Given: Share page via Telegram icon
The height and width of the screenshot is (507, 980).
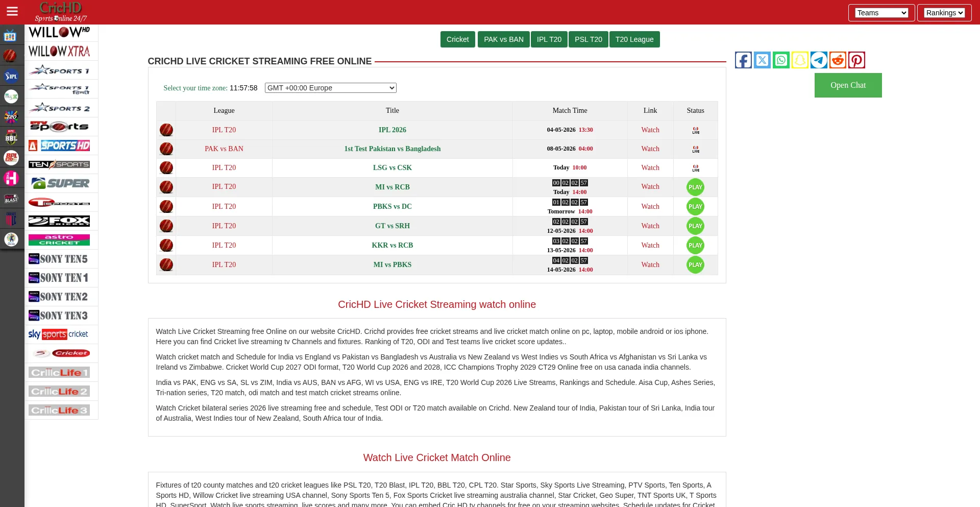Looking at the screenshot, I should click(x=819, y=60).
